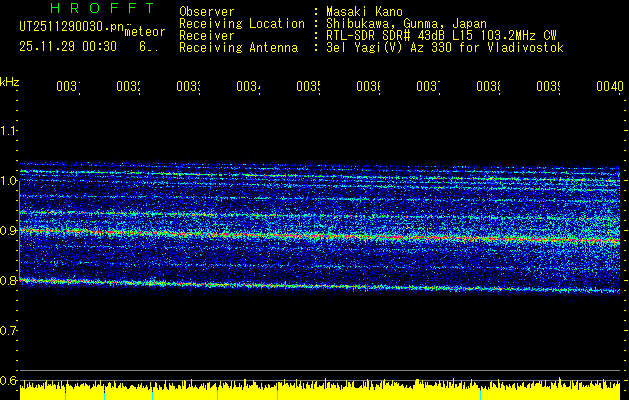Viewport: 629px width, 400px height.
Task: Click the 1.1 kHz frequency axis label
Action: [8, 131]
